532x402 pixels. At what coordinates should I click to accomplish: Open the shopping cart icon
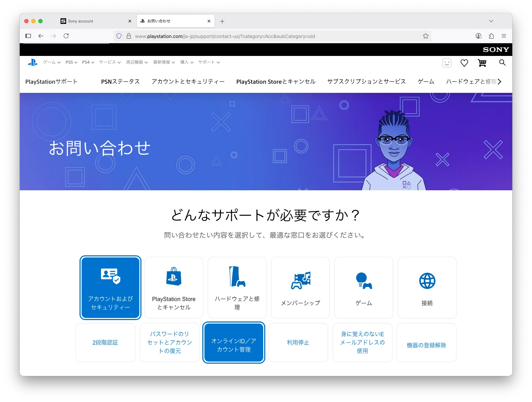point(482,63)
